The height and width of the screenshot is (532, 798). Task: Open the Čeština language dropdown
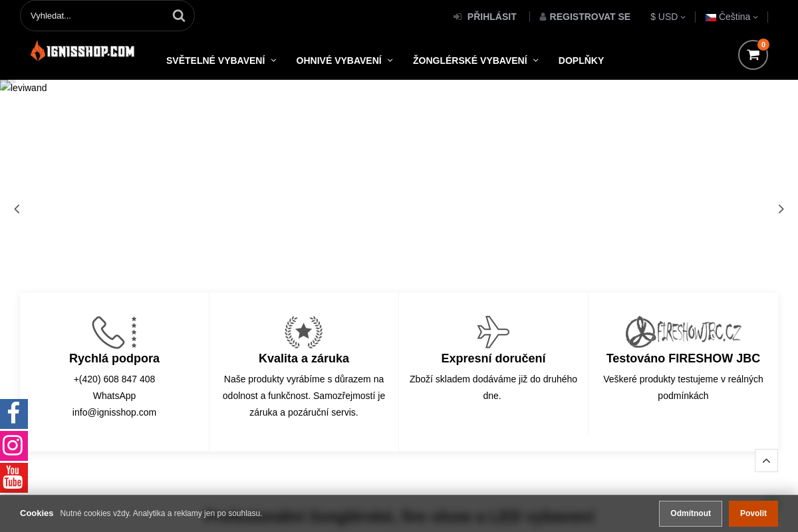pyautogui.click(x=731, y=17)
